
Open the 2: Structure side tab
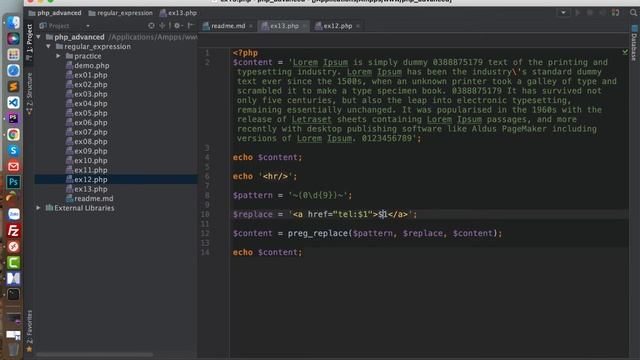(x=29, y=94)
